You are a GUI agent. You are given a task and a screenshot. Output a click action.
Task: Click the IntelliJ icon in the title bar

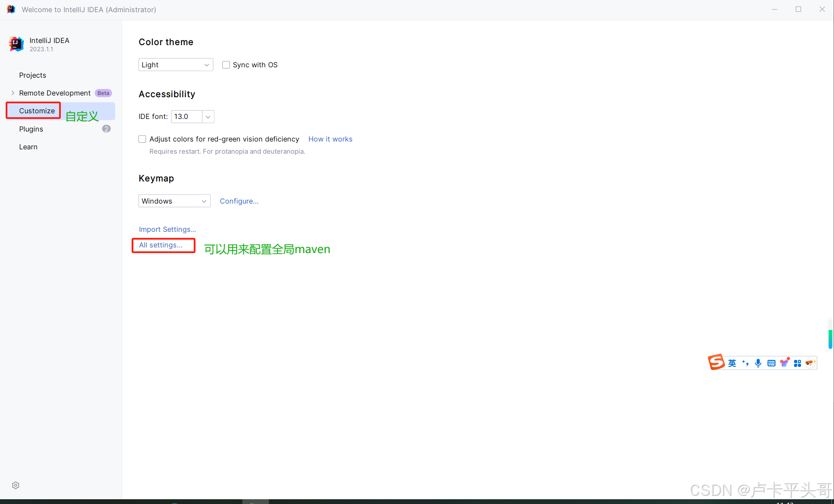click(11, 9)
